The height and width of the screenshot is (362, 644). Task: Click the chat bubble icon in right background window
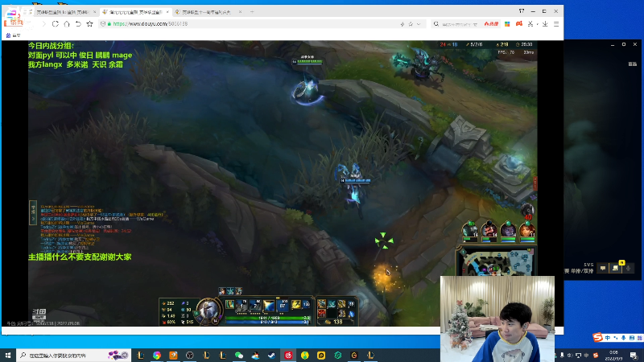pos(602,268)
